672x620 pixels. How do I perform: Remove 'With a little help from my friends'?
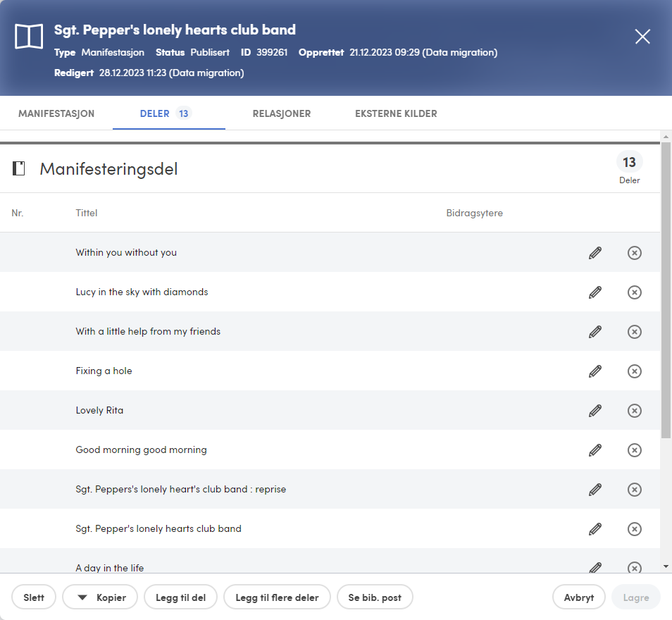coord(634,332)
